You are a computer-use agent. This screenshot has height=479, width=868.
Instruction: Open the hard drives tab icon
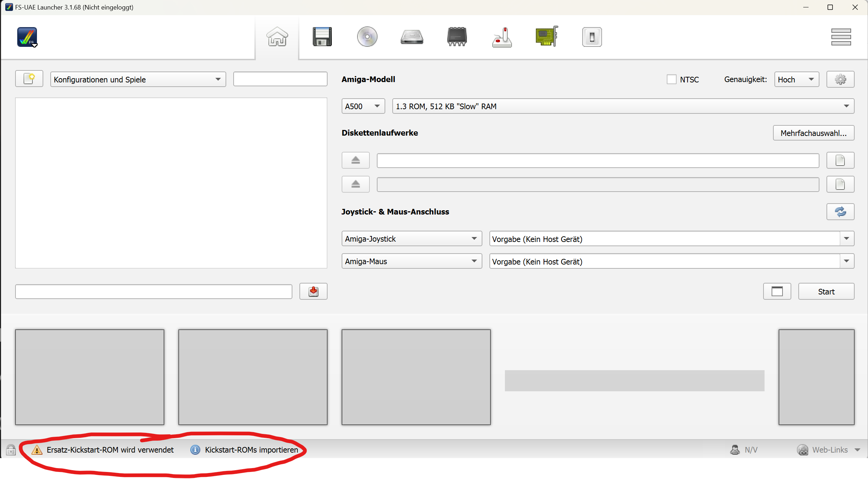coord(412,37)
